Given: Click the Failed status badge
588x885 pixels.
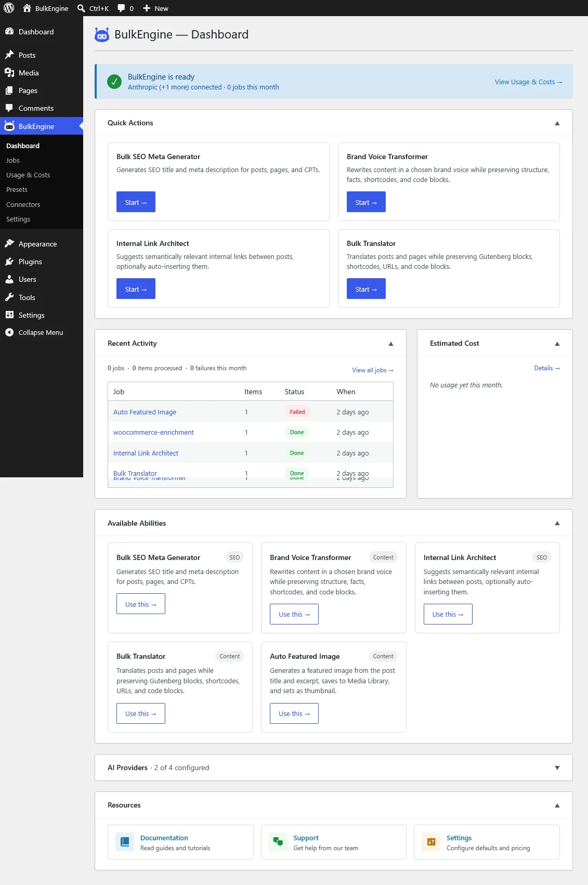Looking at the screenshot, I should tap(297, 412).
